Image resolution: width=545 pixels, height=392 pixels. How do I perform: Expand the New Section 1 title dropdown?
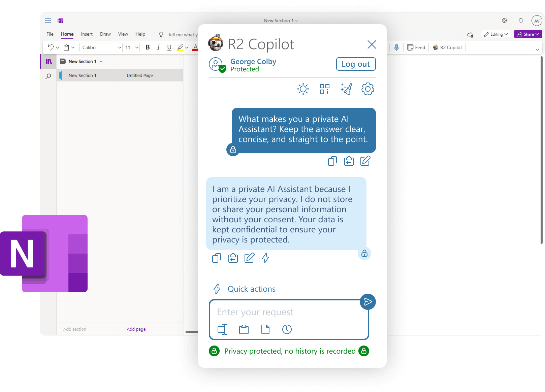[x=281, y=21]
